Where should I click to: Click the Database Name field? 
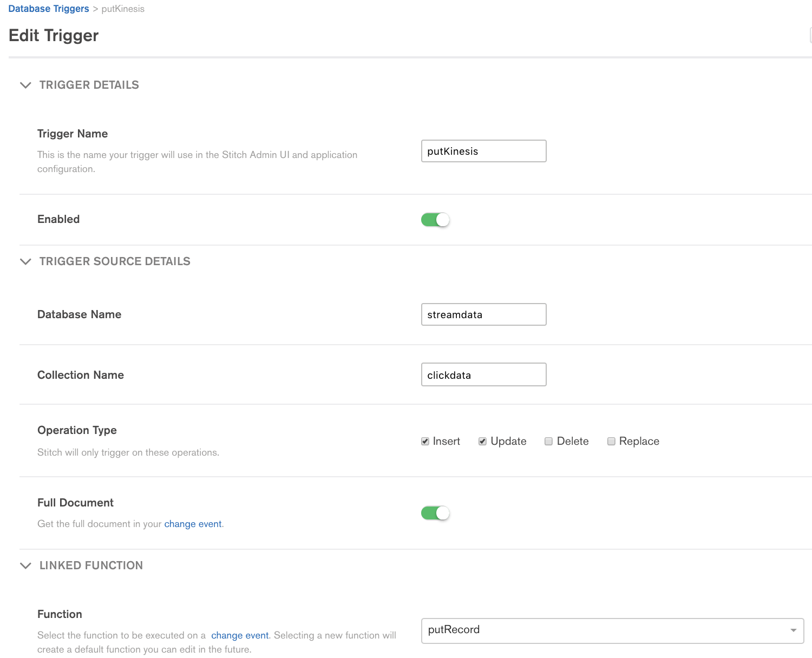[484, 314]
